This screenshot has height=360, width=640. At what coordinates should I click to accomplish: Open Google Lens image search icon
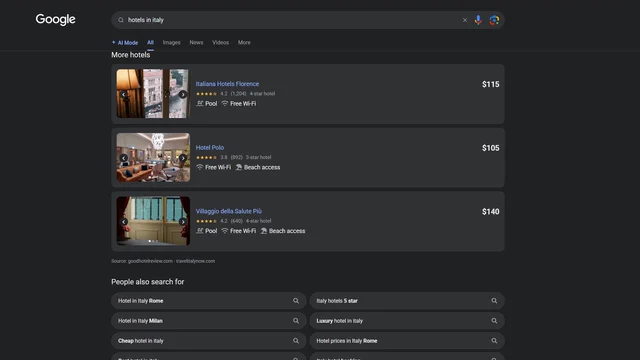(x=494, y=20)
